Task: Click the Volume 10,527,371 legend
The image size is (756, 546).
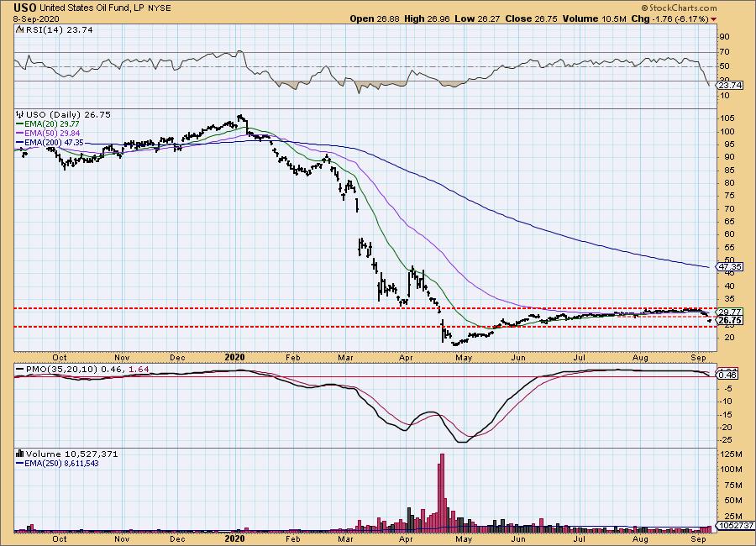Action: [71, 454]
